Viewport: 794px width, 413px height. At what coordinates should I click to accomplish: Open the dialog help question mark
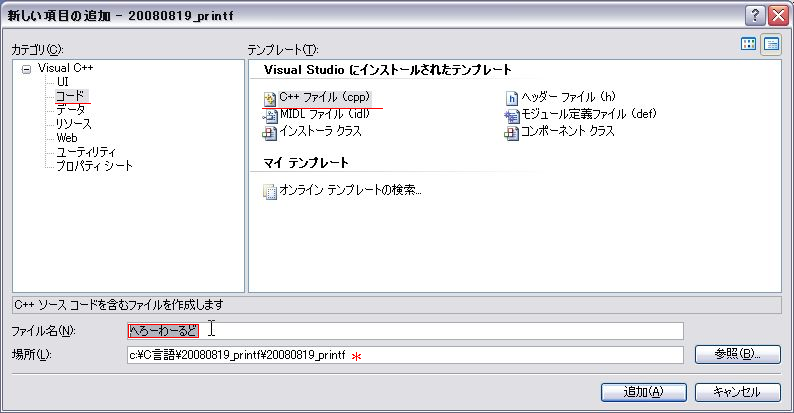[755, 16]
